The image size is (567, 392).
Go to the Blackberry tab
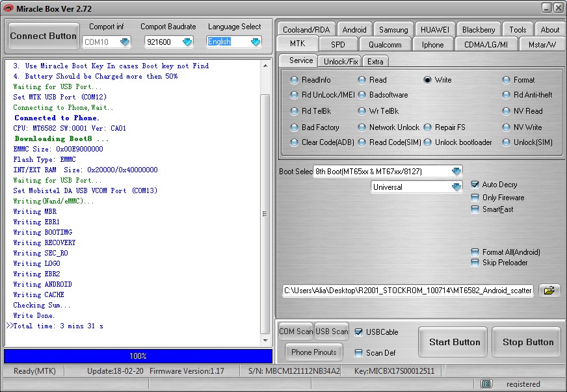(x=479, y=29)
